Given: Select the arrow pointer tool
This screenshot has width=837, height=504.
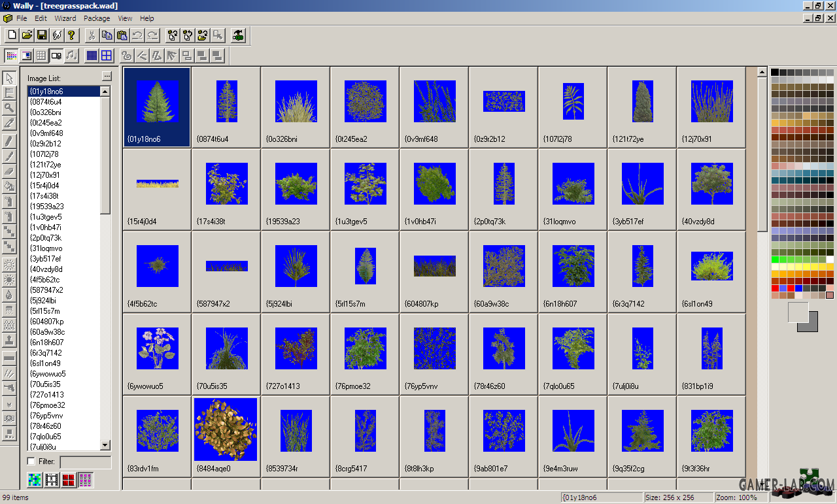Looking at the screenshot, I should (x=10, y=78).
